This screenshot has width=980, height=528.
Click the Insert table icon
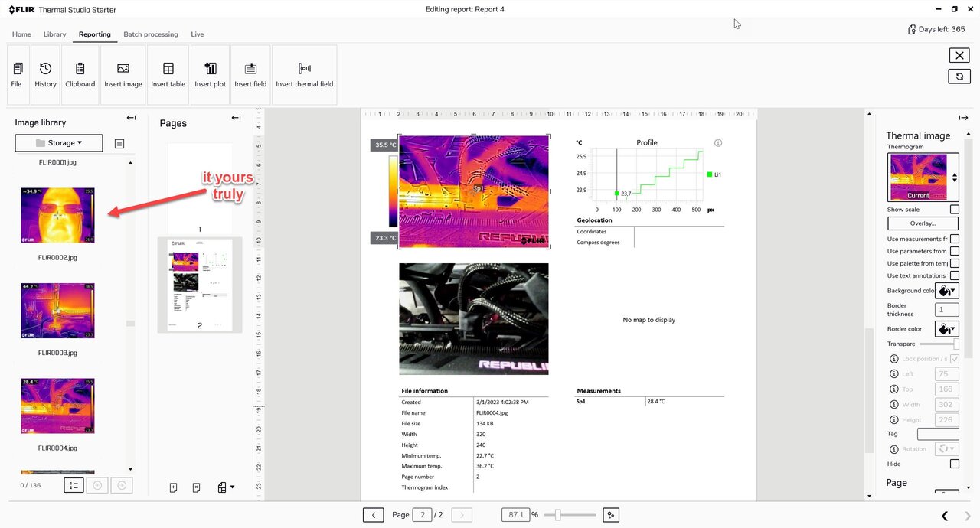(x=168, y=70)
